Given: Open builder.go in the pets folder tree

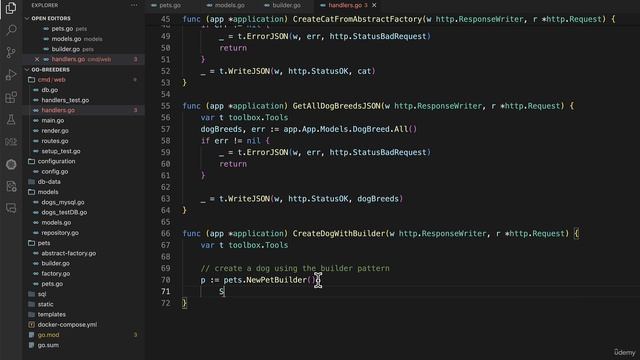Looking at the screenshot, I should tap(55, 263).
